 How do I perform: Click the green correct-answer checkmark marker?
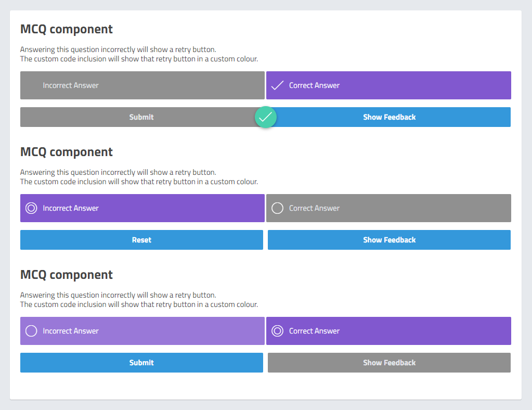(266, 117)
